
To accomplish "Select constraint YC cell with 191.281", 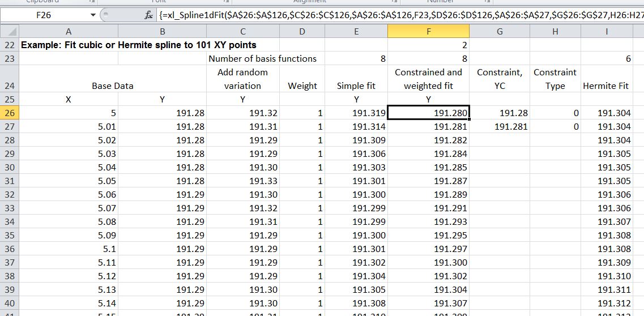I will coord(499,126).
